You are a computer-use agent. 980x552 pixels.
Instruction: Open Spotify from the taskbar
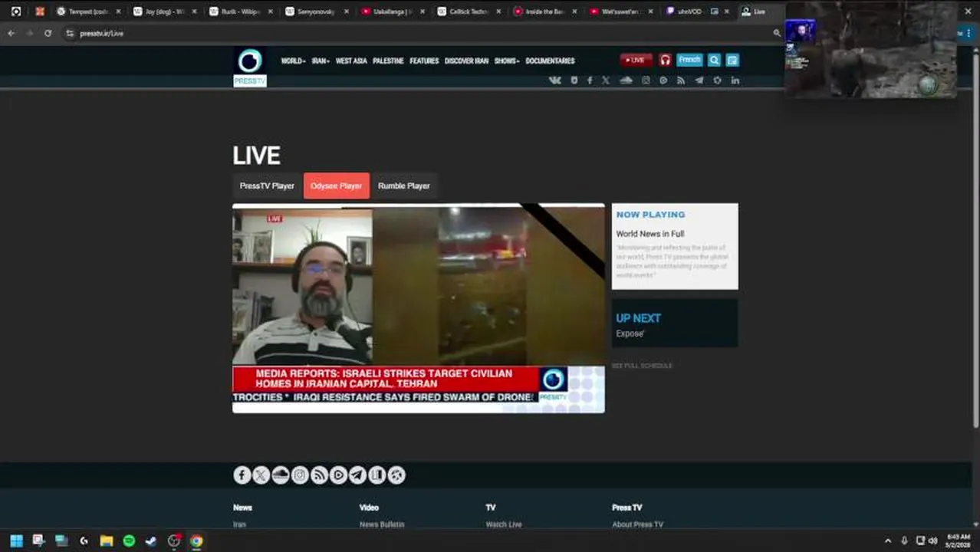click(129, 540)
